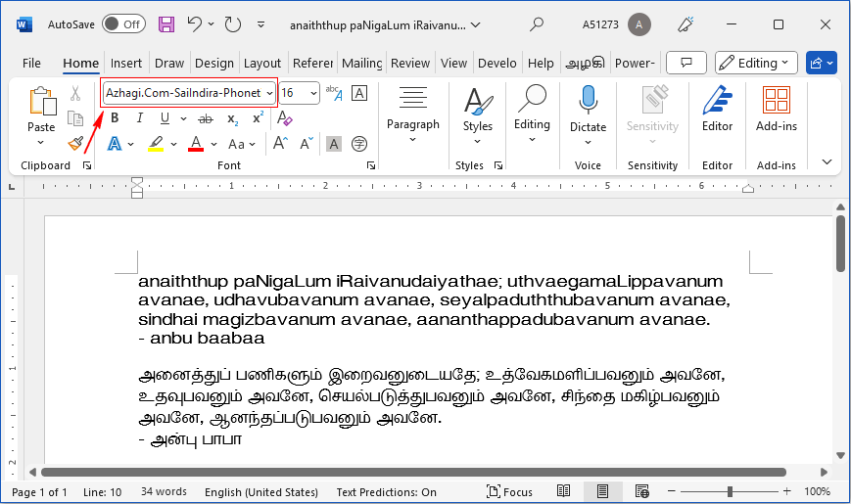
Task: Apply Text Effects glowing A icon
Action: (x=115, y=144)
